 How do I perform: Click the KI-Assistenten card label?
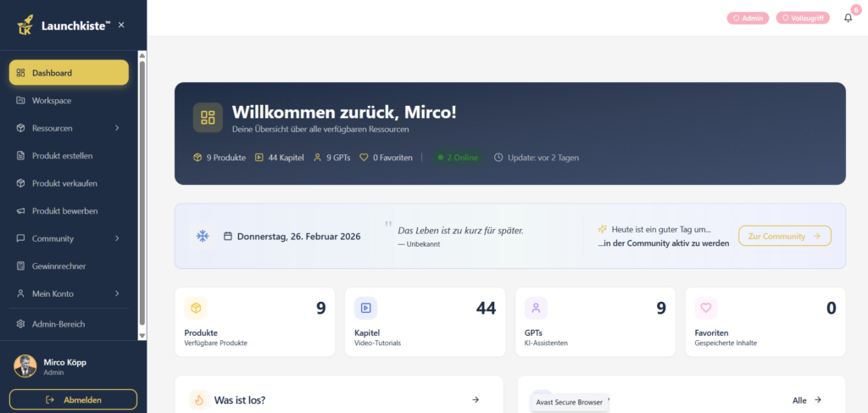coord(546,343)
